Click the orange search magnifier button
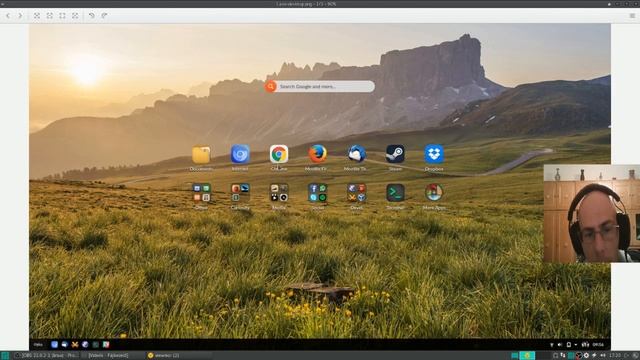This screenshot has width=640, height=360. (270, 86)
